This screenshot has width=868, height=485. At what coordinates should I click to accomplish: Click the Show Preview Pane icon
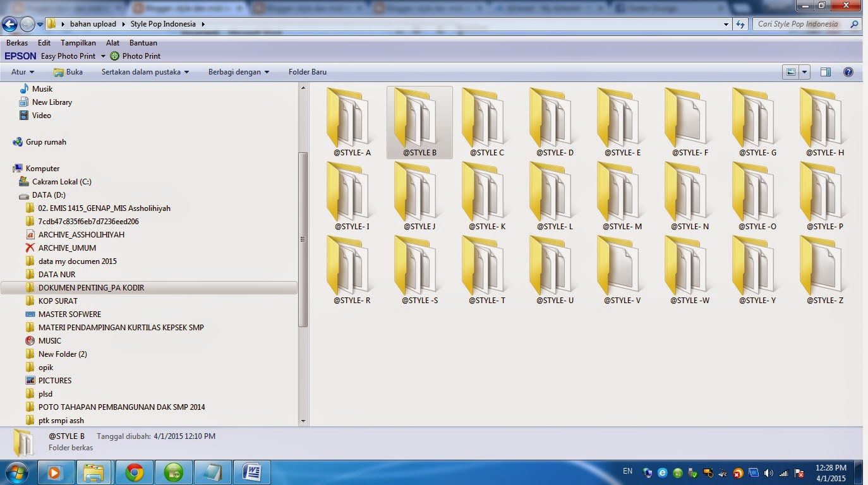[x=825, y=71]
